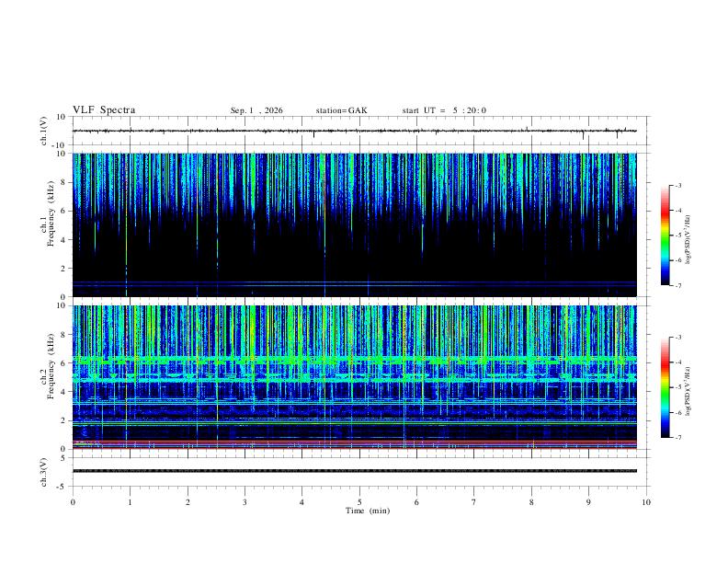Click the 9 minute tick label on time axis

click(x=588, y=502)
